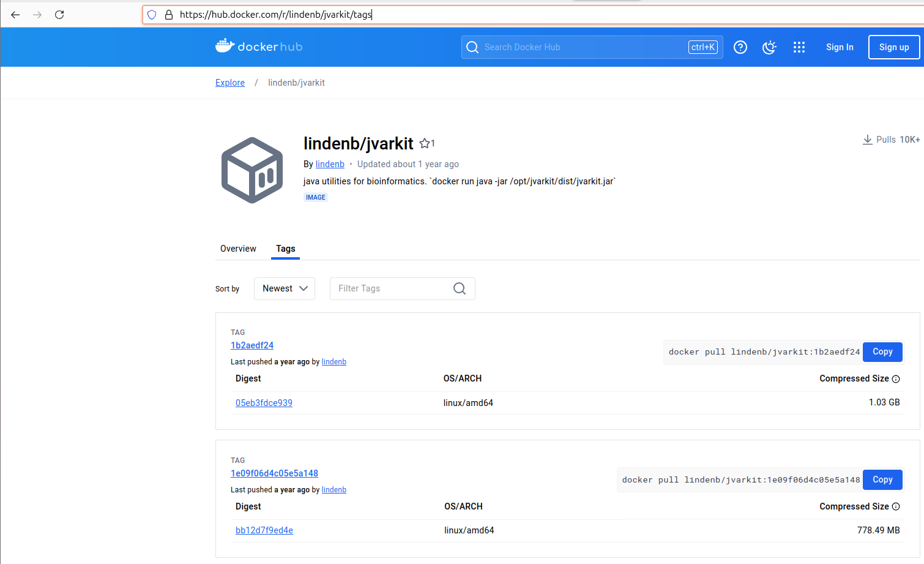Click the Pulls 10K+ text
924x564 pixels.
tap(898, 140)
